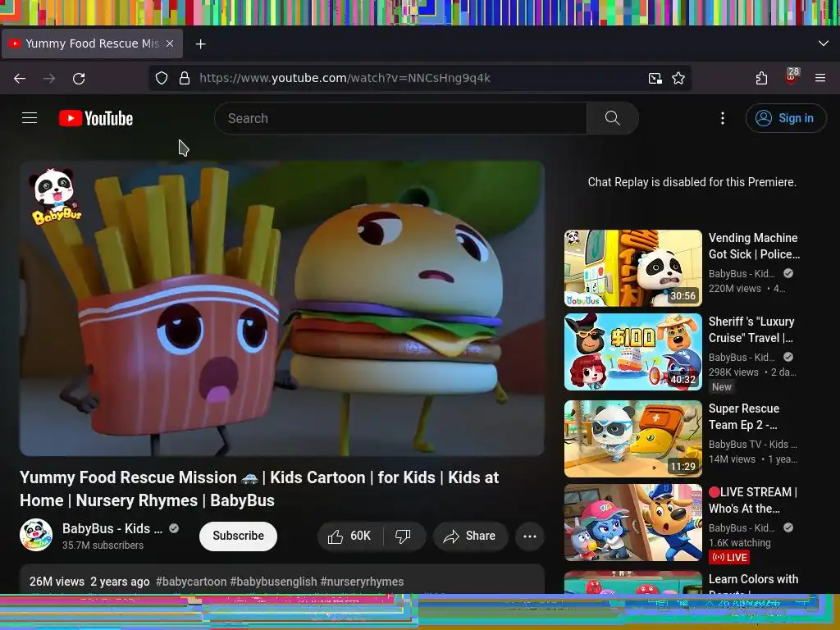The width and height of the screenshot is (840, 630).
Task: Click the extension icon with 28 badge
Action: tap(791, 77)
